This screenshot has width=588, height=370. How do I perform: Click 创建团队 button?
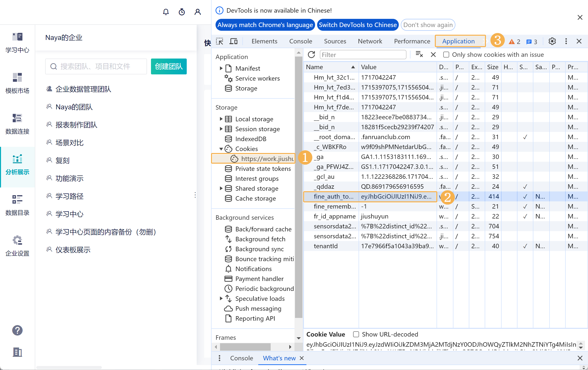coord(169,66)
